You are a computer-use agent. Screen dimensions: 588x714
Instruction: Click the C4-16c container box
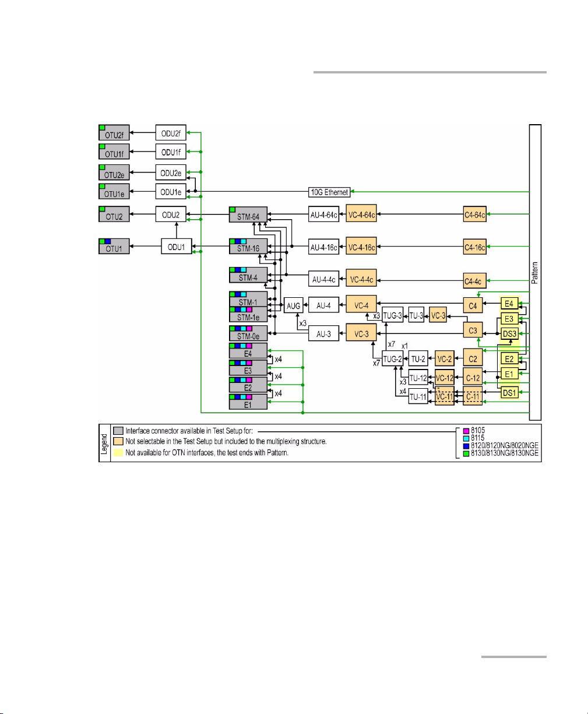pos(474,247)
